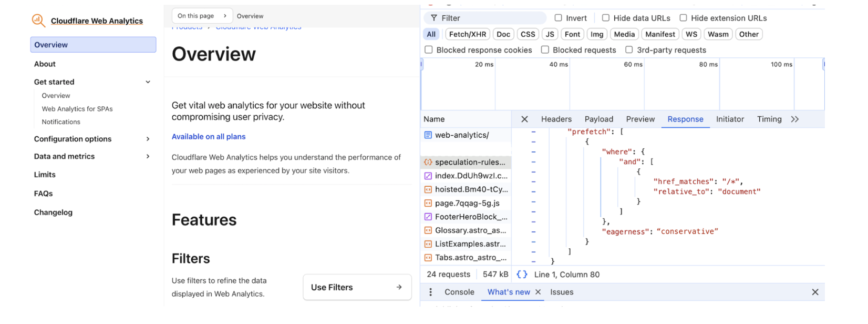
Task: Click the speculation-rules request icon
Action: click(x=428, y=162)
